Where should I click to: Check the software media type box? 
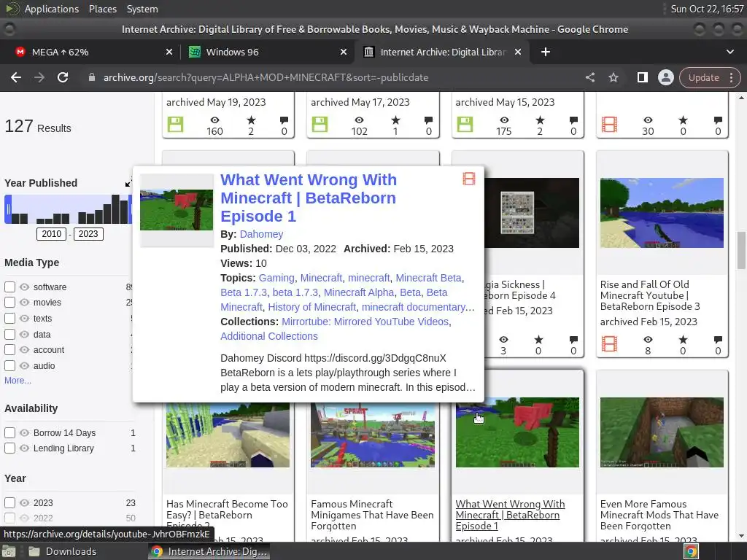[x=9, y=287]
